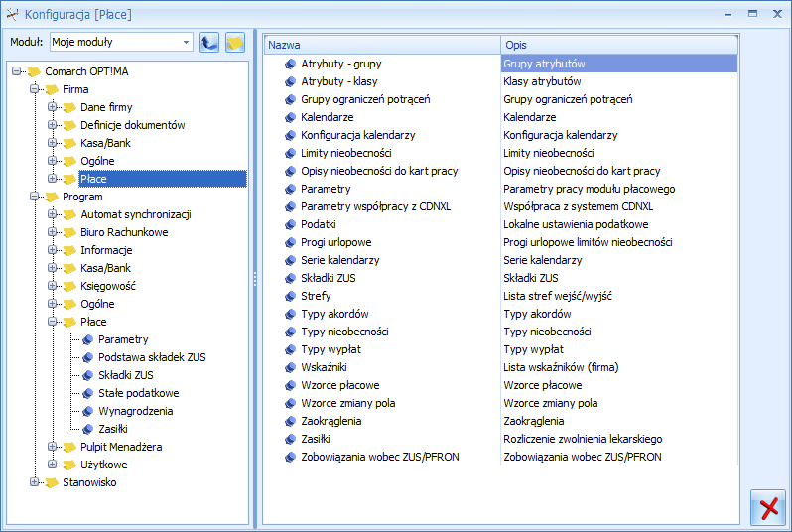792x532 pixels.
Task: Open Wynagrodzenia tree item
Action: (135, 411)
